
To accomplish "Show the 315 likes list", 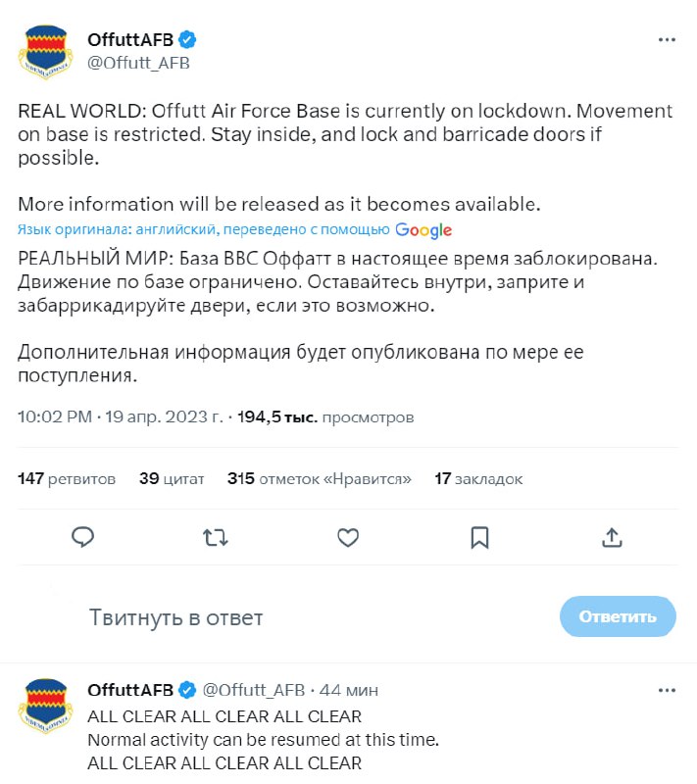I will coord(319,479).
